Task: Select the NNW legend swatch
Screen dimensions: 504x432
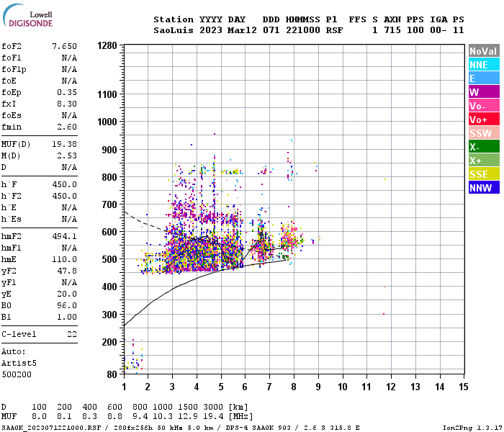Action: point(484,188)
